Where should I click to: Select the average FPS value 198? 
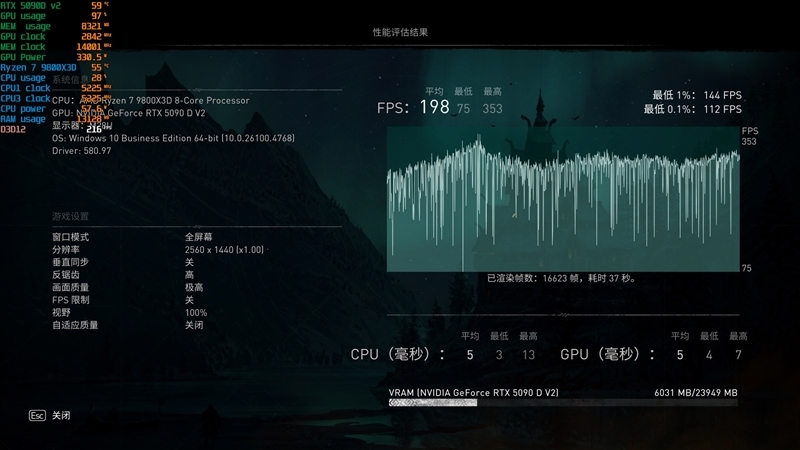pyautogui.click(x=435, y=107)
